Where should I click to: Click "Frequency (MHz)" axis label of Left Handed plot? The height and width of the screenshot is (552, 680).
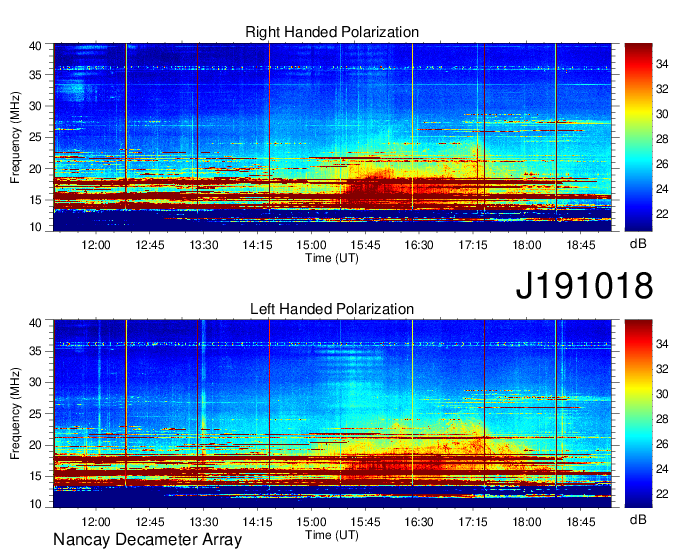point(15,414)
